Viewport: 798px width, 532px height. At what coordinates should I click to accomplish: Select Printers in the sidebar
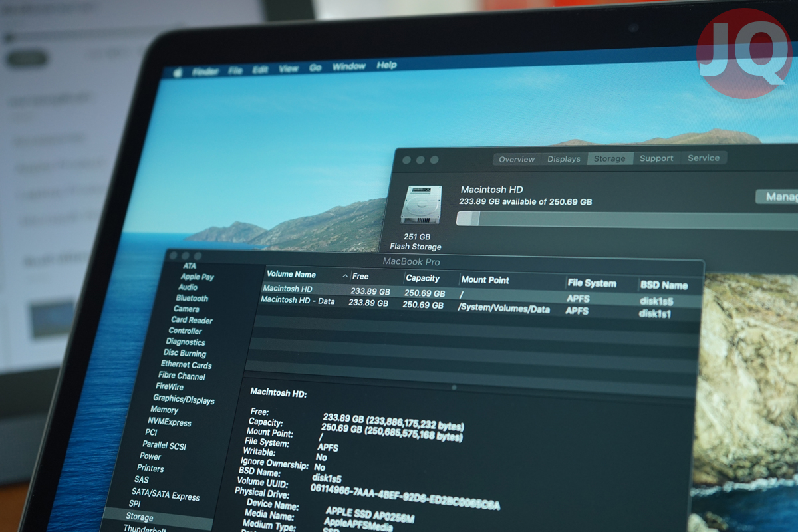click(151, 468)
